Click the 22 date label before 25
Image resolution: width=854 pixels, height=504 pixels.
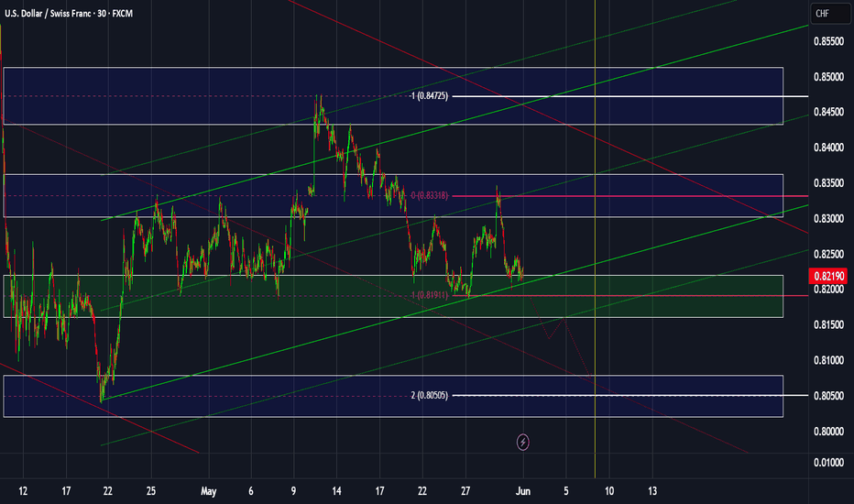108,491
